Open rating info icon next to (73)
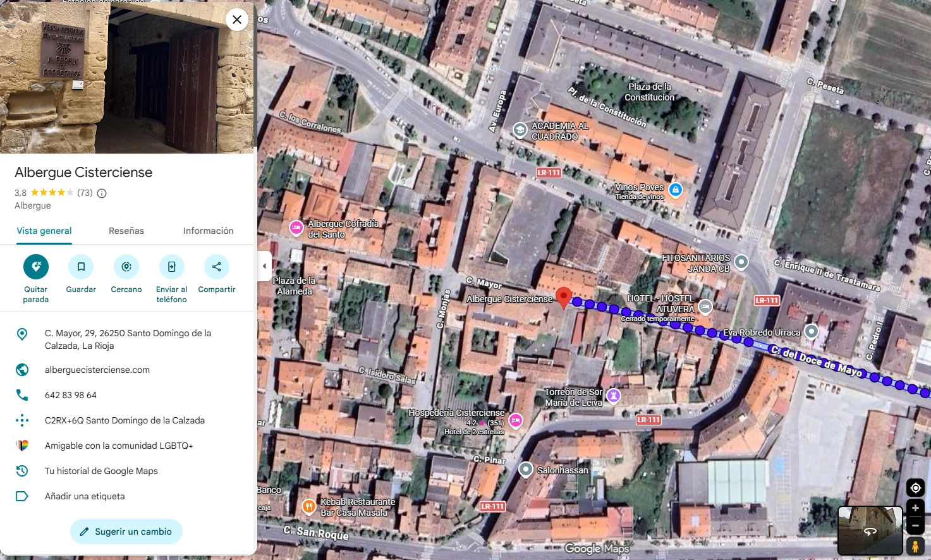The image size is (931, 560). [x=102, y=193]
